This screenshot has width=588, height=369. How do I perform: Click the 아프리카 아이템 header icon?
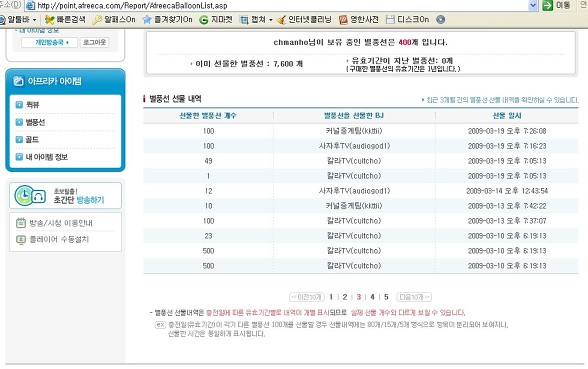(18, 81)
